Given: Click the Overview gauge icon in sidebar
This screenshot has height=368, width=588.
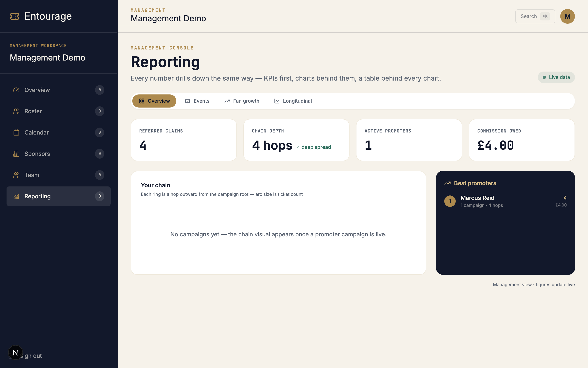Looking at the screenshot, I should (16, 90).
